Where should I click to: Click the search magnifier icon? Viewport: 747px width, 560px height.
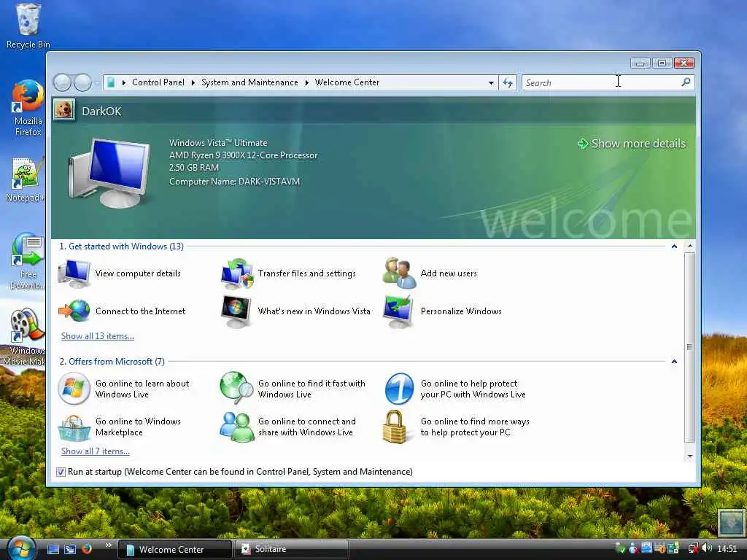686,82
